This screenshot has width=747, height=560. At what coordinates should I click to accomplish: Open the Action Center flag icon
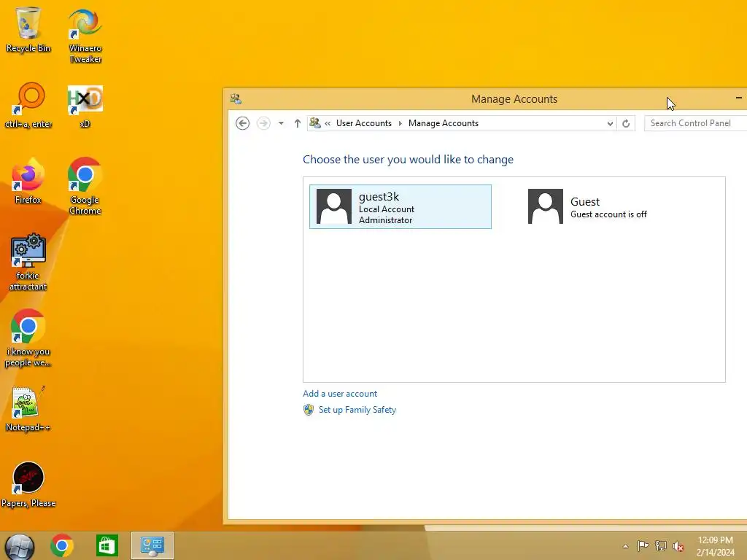click(643, 545)
